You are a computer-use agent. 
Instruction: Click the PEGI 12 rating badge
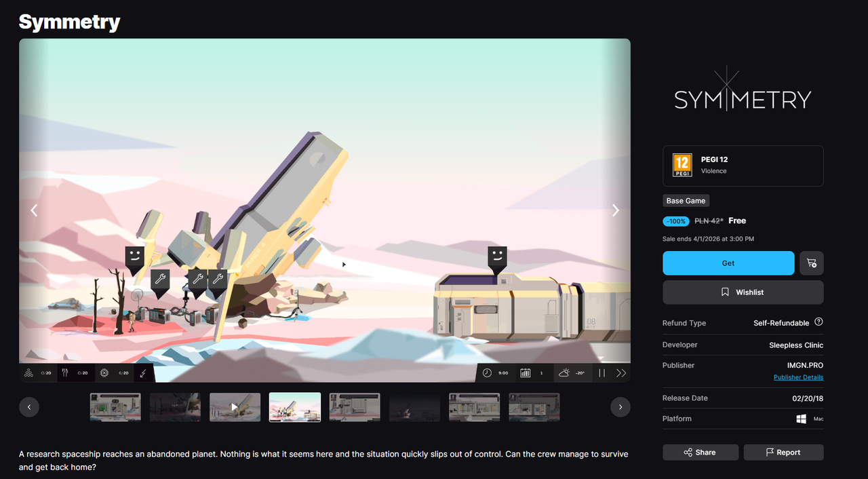click(x=682, y=165)
